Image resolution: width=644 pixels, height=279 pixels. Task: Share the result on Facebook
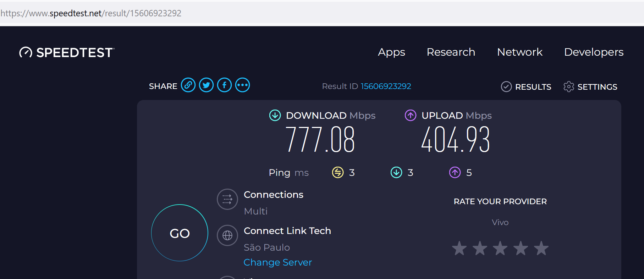[224, 85]
